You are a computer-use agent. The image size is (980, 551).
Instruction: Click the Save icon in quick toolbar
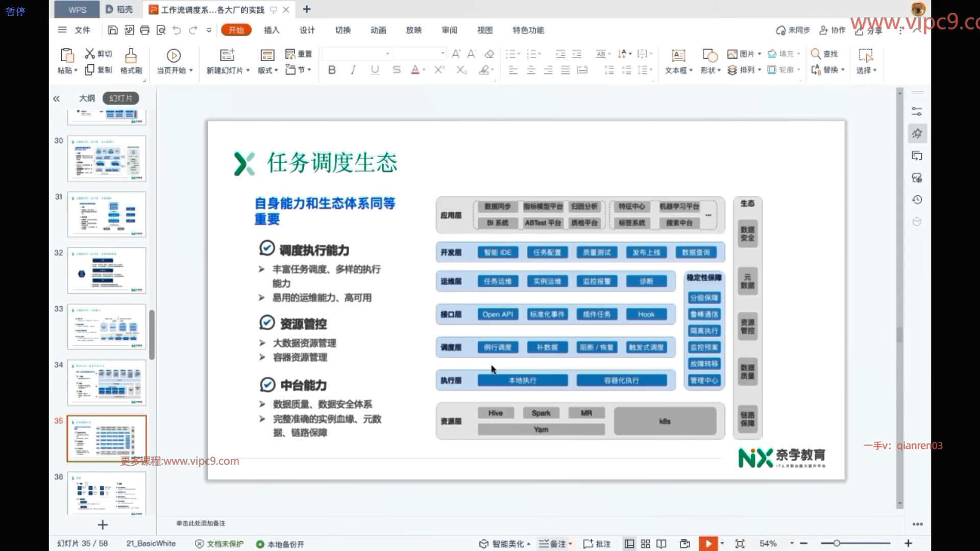coord(113,30)
